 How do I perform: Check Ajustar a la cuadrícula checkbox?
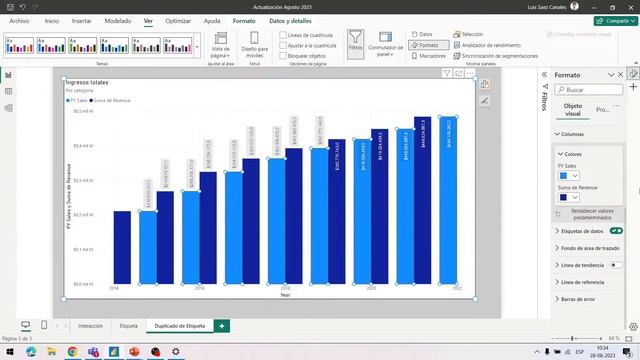pyautogui.click(x=283, y=45)
